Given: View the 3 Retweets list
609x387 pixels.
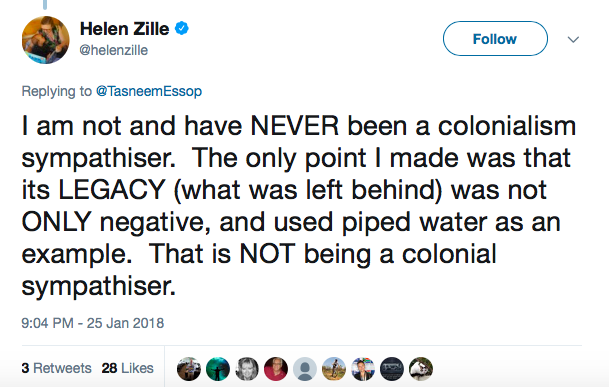Looking at the screenshot, I should [56, 368].
